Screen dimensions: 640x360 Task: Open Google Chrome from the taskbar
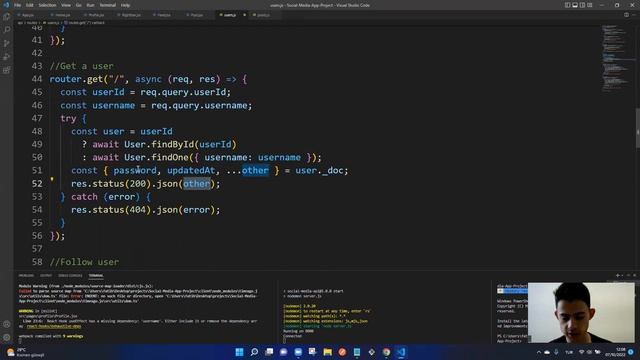386,352
